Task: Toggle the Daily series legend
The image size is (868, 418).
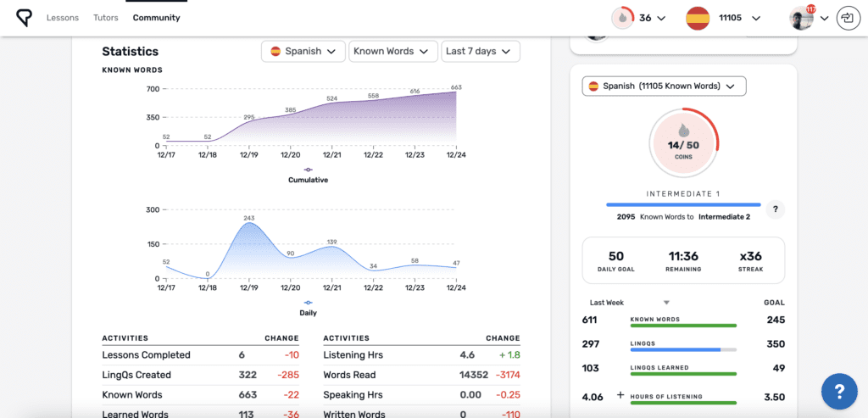Action: tap(308, 308)
